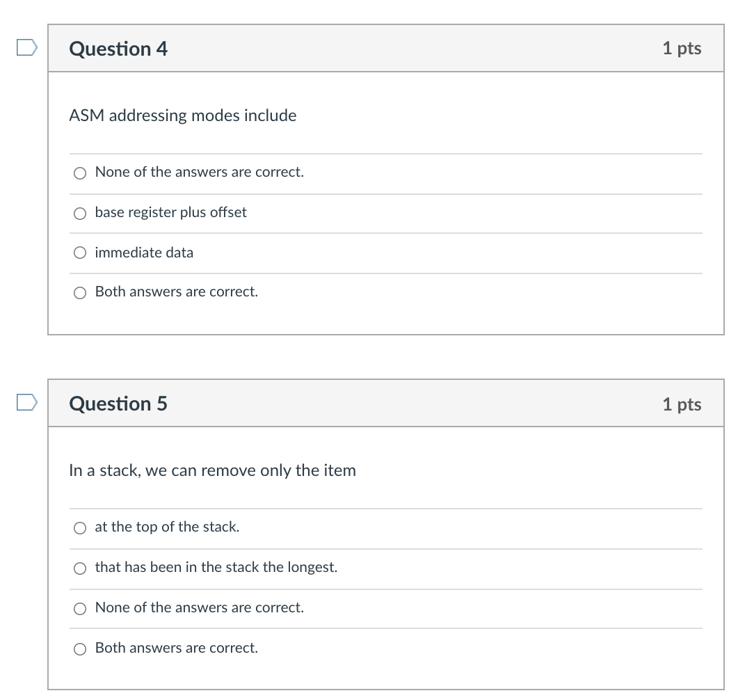Click the answer text "immediate data"
This screenshot has width=754, height=700.
[x=144, y=253]
